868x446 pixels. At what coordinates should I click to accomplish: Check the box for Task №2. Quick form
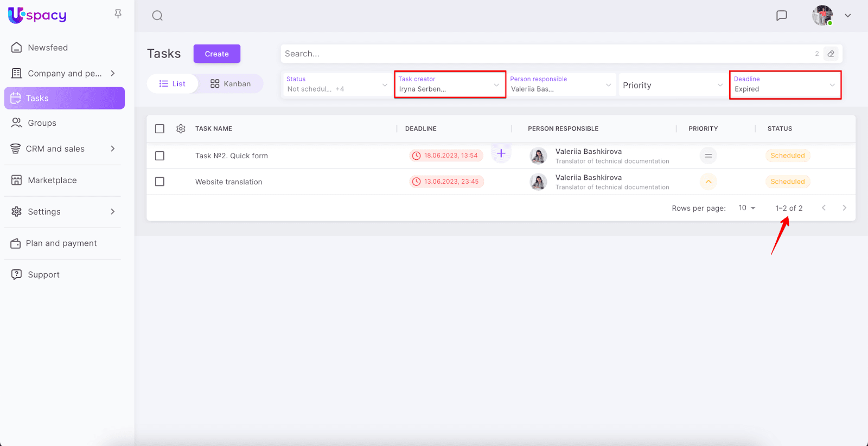[159, 156]
